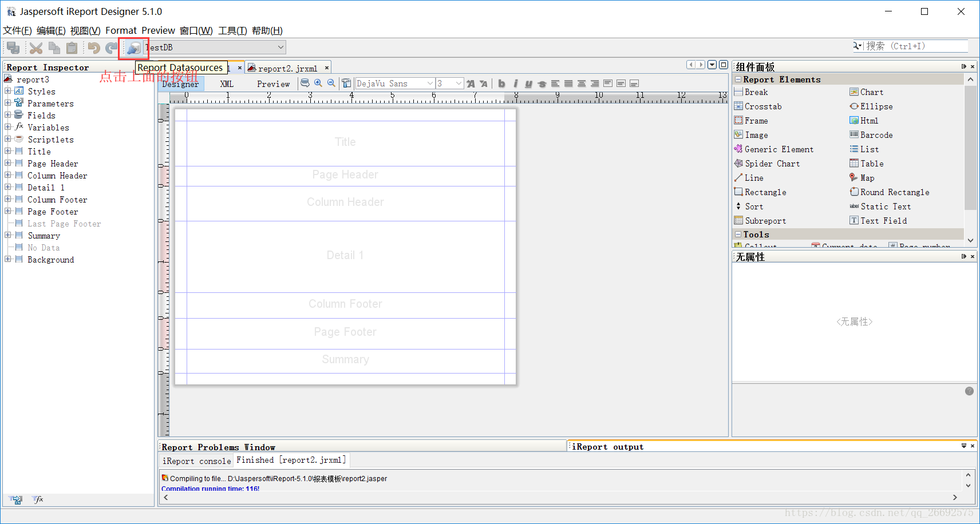980x524 pixels.
Task: Open the report query database icon
Action: 305,84
